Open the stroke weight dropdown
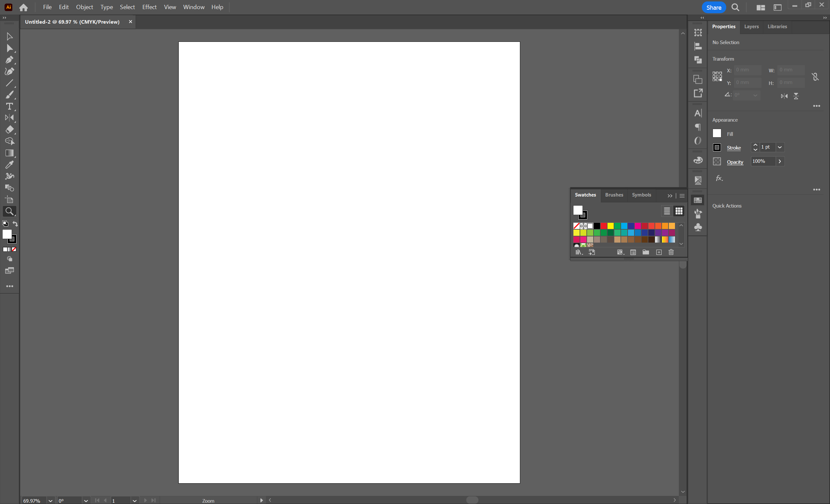Image resolution: width=830 pixels, height=504 pixels. (x=780, y=147)
